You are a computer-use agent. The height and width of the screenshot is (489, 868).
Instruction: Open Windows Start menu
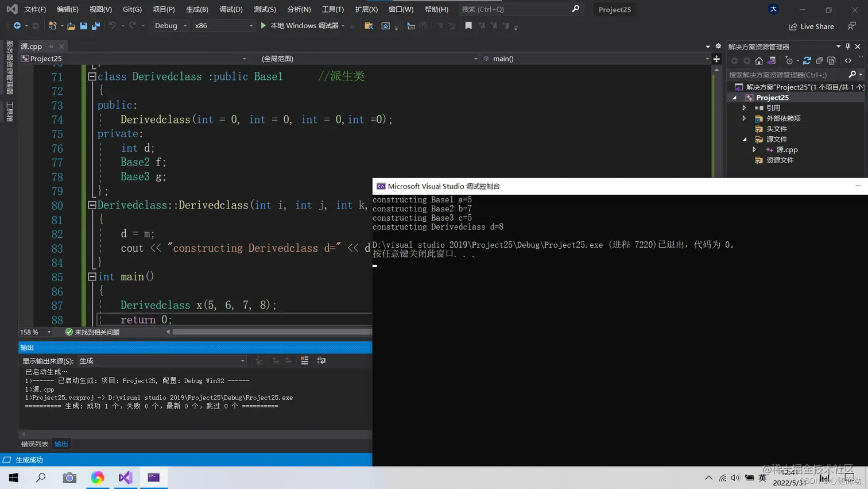pos(14,478)
